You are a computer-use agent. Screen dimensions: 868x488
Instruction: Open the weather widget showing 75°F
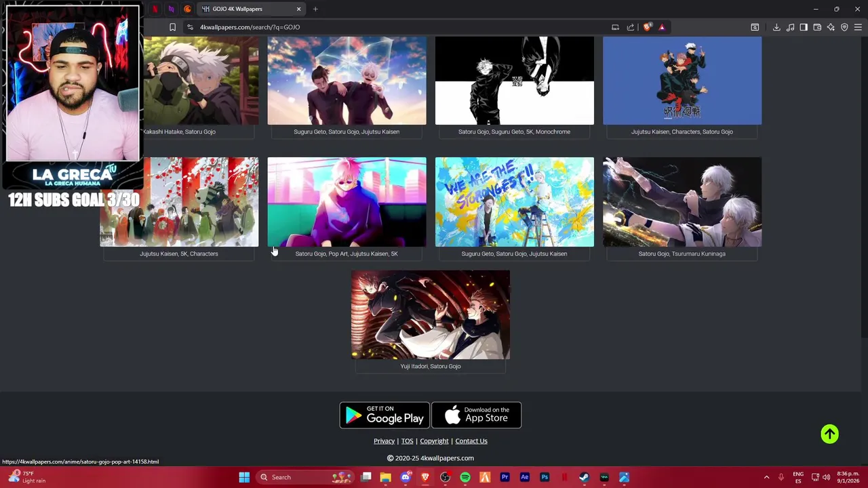(27, 477)
